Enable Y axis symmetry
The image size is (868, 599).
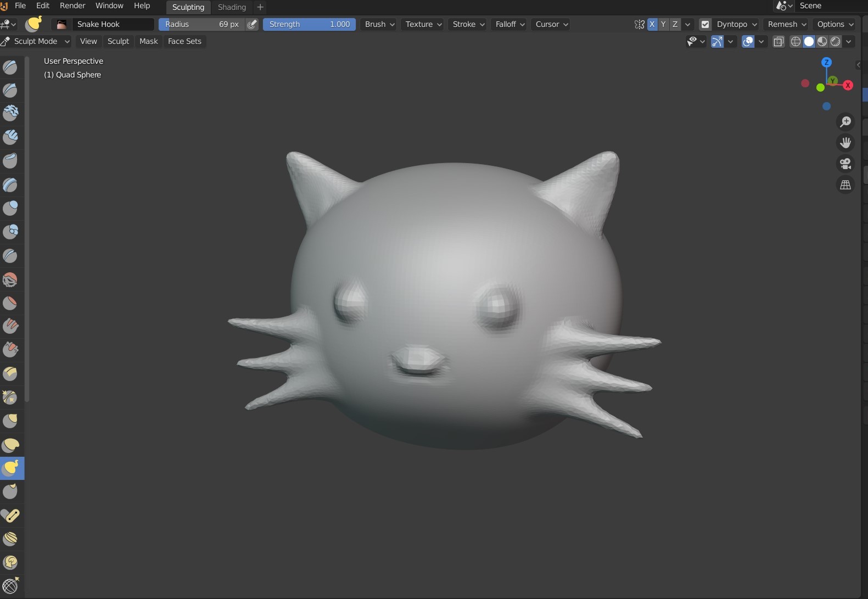coord(663,24)
